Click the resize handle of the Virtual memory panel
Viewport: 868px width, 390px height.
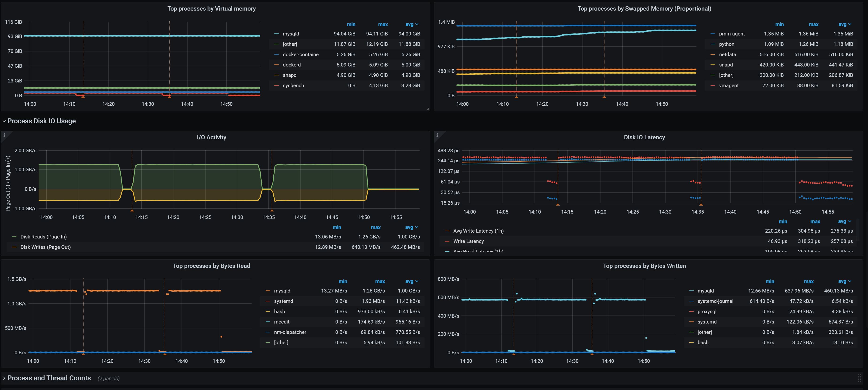pos(428,109)
